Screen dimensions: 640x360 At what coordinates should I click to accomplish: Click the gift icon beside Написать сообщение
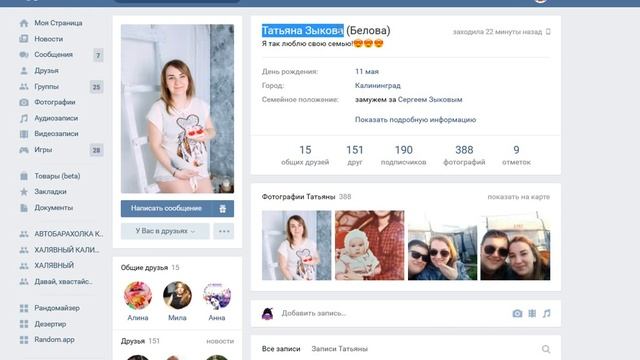click(x=222, y=209)
